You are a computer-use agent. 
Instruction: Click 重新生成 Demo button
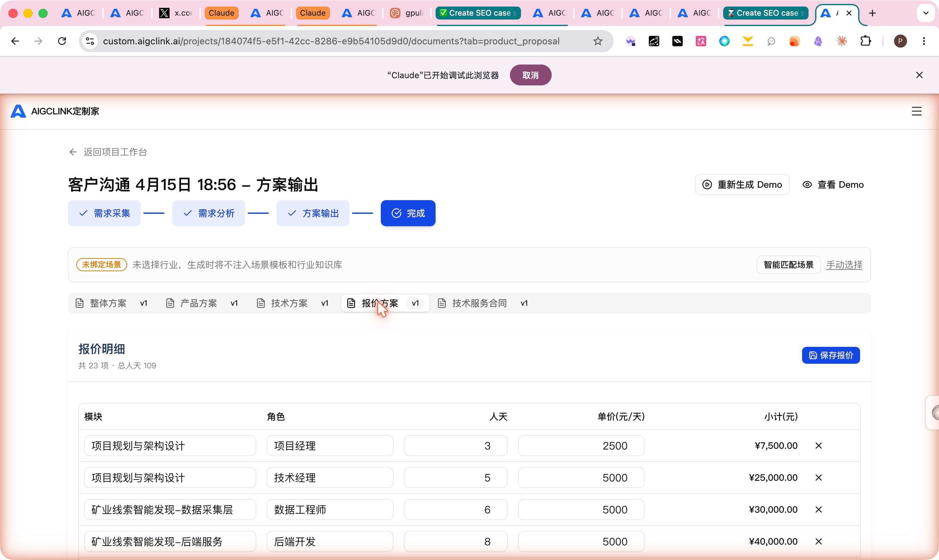[x=742, y=184]
